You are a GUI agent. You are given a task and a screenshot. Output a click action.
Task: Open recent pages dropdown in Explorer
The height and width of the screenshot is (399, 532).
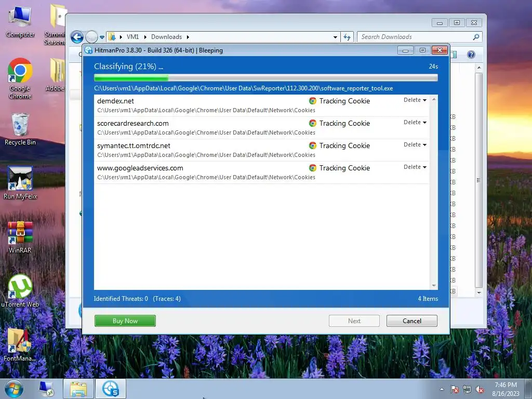click(102, 37)
